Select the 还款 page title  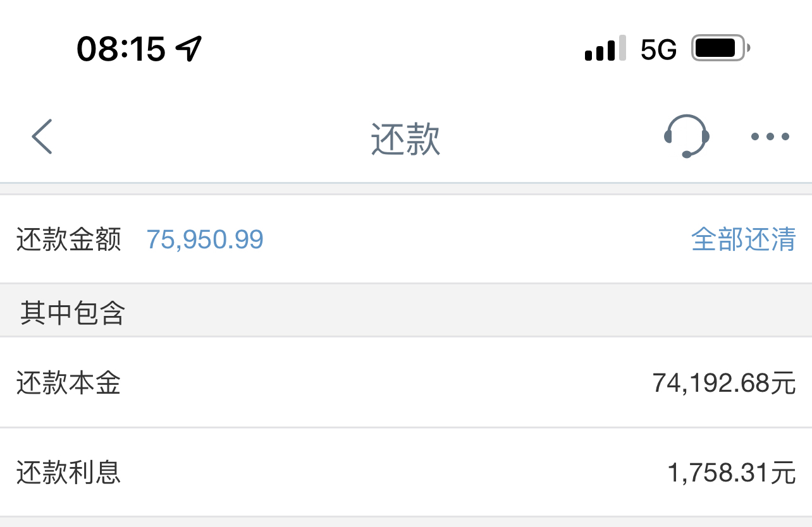[x=405, y=139]
